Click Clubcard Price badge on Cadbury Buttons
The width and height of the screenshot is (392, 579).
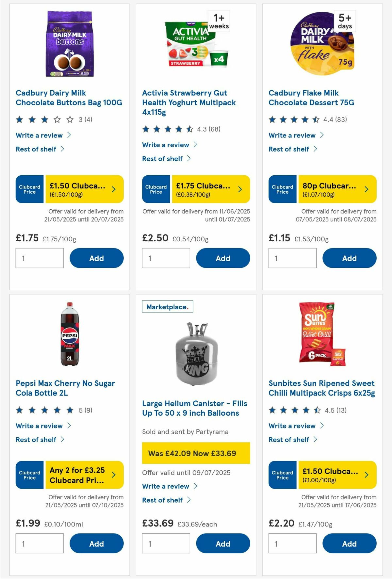[x=29, y=189]
